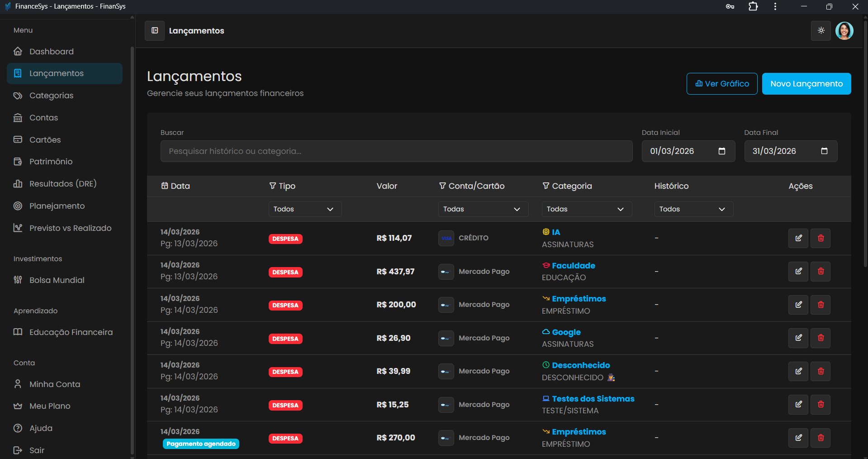This screenshot has height=459, width=868.
Task: Expand the Tipo filter dropdown
Action: pyautogui.click(x=304, y=209)
